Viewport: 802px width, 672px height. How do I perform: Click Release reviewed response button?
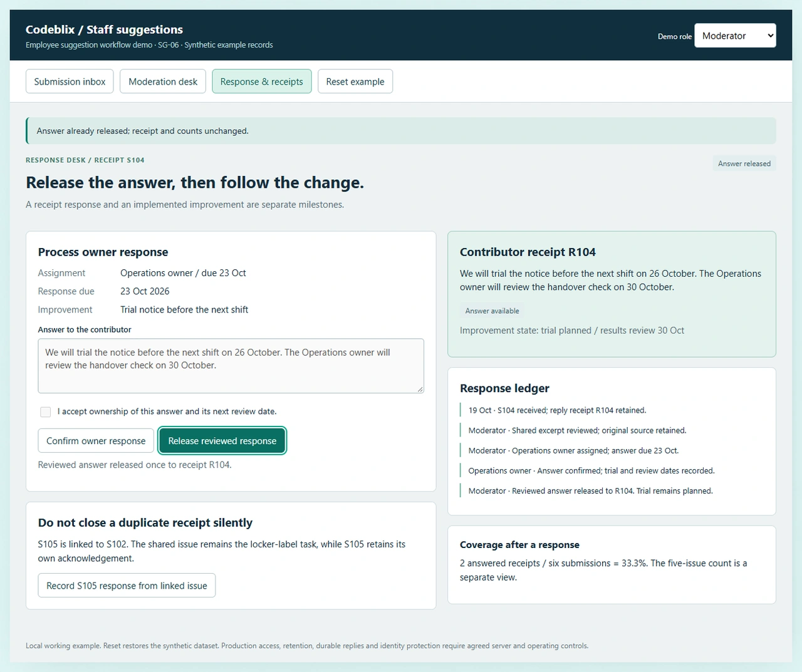click(222, 441)
